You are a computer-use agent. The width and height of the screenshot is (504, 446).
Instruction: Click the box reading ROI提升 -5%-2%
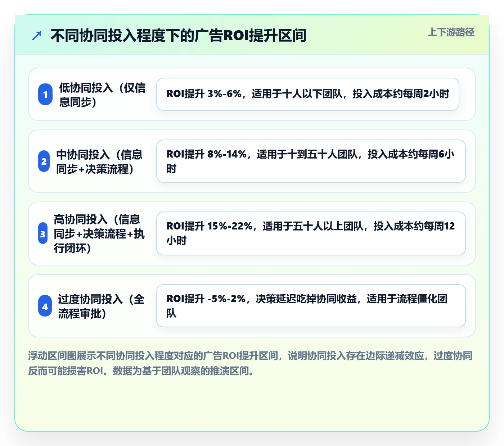(311, 306)
